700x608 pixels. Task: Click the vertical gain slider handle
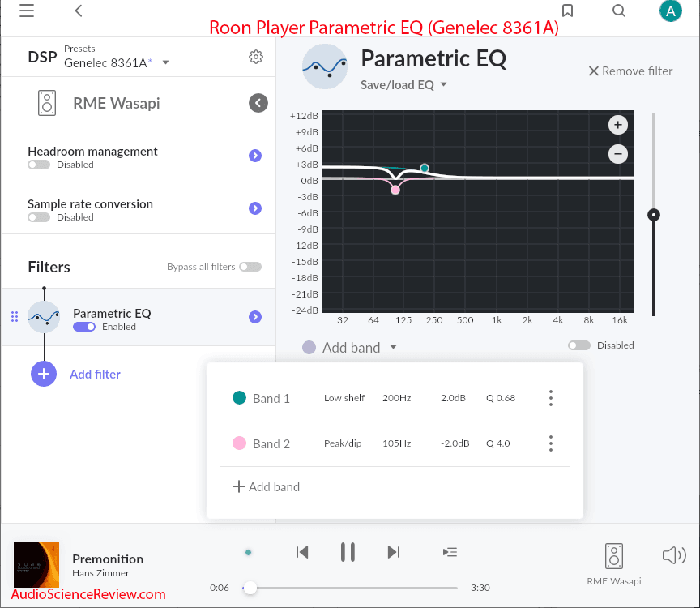654,215
